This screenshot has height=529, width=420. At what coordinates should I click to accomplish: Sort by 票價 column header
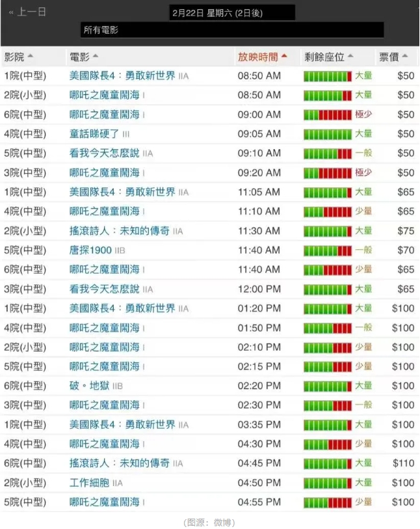[x=393, y=57]
